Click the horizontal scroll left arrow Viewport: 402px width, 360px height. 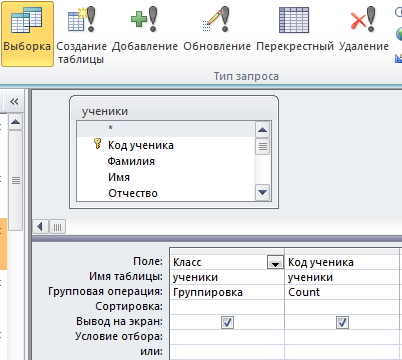tap(41, 227)
